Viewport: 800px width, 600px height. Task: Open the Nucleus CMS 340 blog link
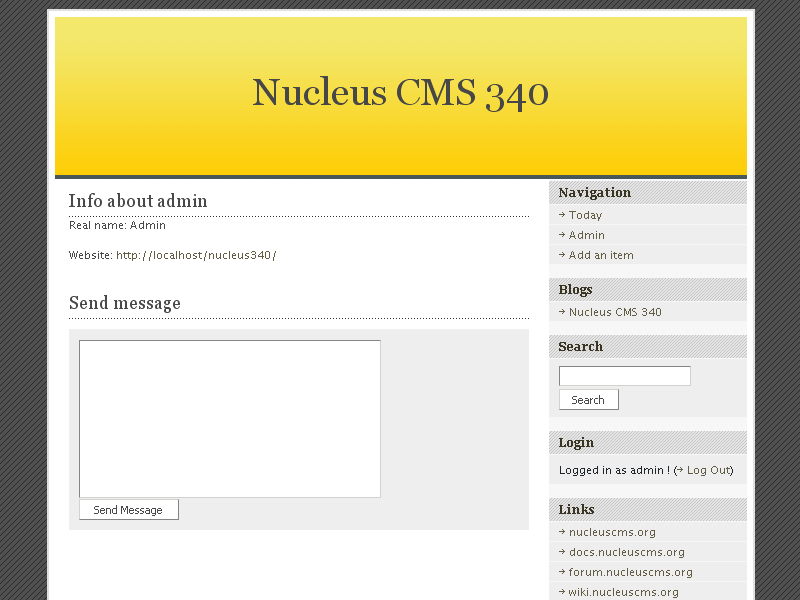615,312
